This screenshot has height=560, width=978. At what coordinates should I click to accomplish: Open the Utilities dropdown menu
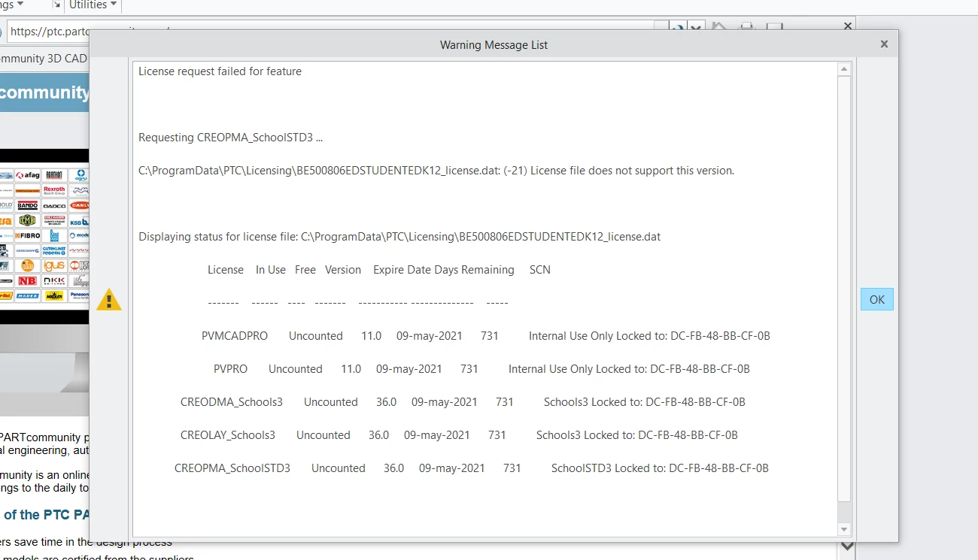93,5
